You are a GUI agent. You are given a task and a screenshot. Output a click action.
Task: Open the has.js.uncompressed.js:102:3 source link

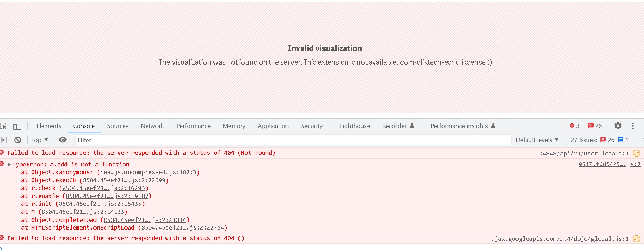point(148,172)
